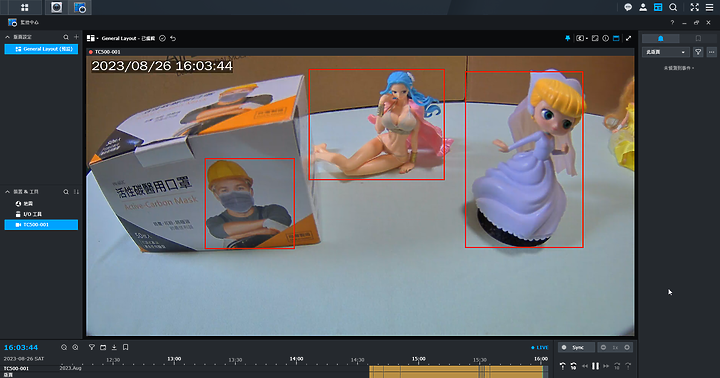Image resolution: width=720 pixels, height=378 pixels.
Task: Open the user account icon
Action: coord(643,7)
